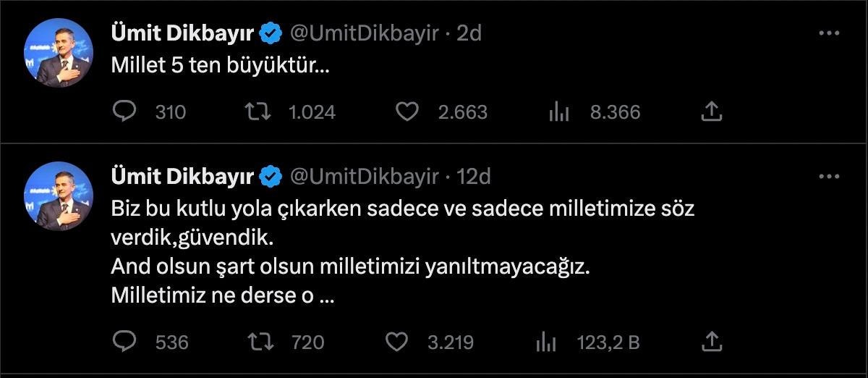Open @UmitDikbayir handle on first tweet
Screen dimensions: 868x378
pyautogui.click(x=364, y=33)
